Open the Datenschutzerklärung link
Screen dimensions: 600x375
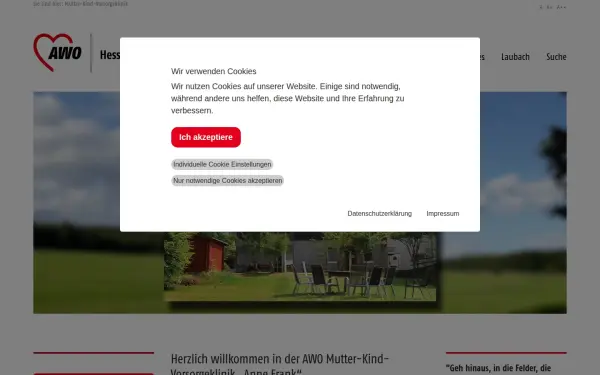coord(380,214)
